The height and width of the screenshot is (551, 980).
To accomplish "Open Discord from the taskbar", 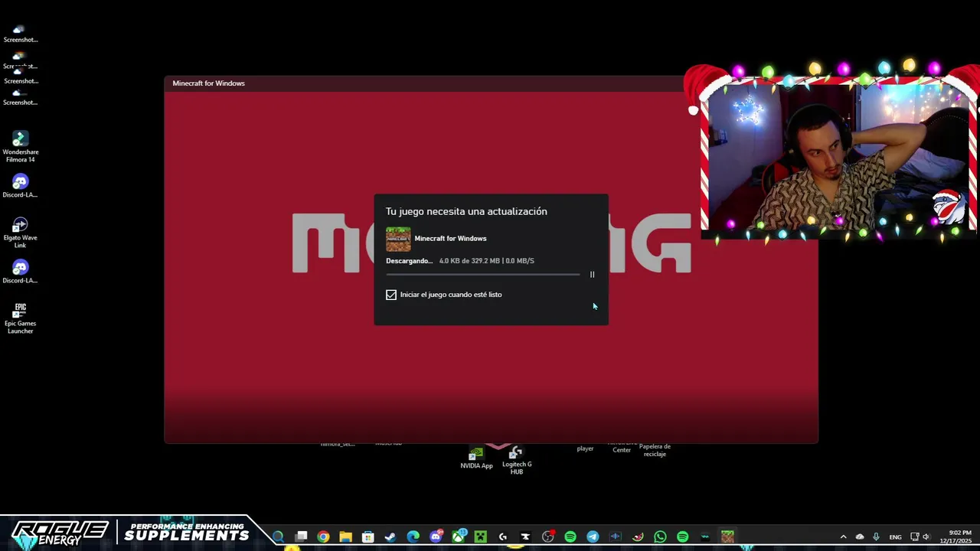I will (436, 537).
